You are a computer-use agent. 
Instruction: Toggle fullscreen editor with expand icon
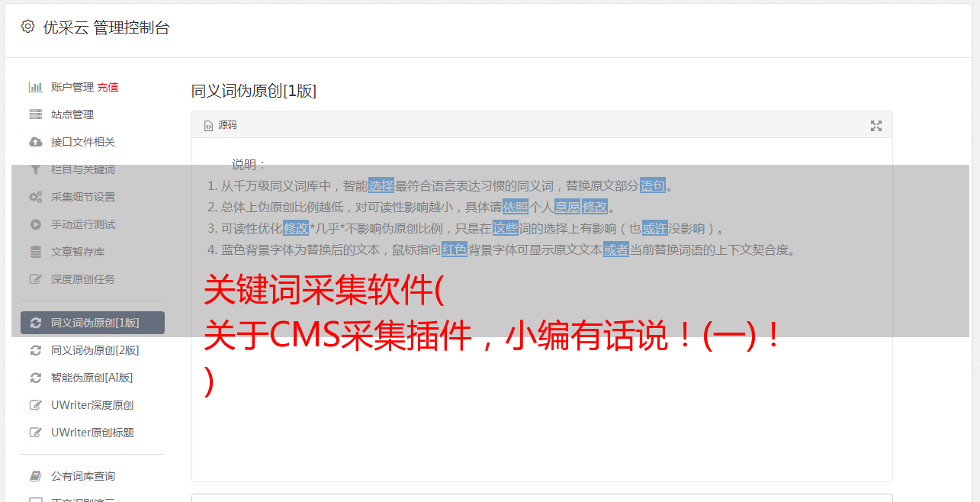[x=876, y=126]
